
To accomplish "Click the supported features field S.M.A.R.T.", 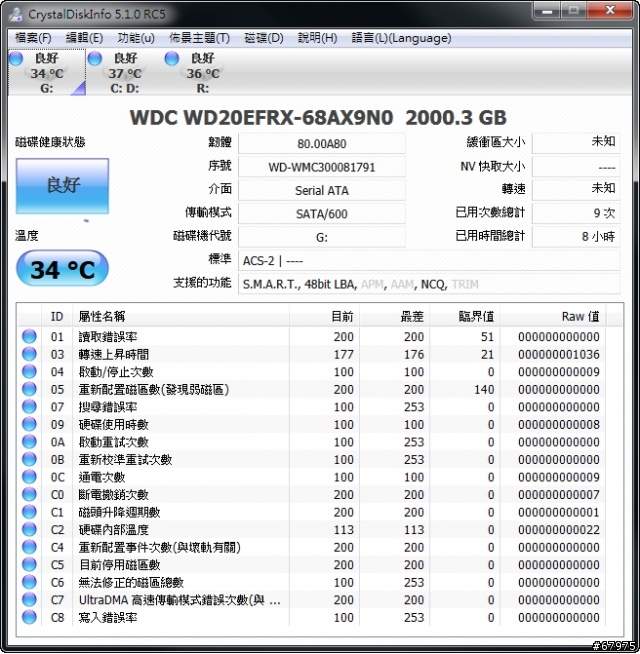I will click(429, 284).
